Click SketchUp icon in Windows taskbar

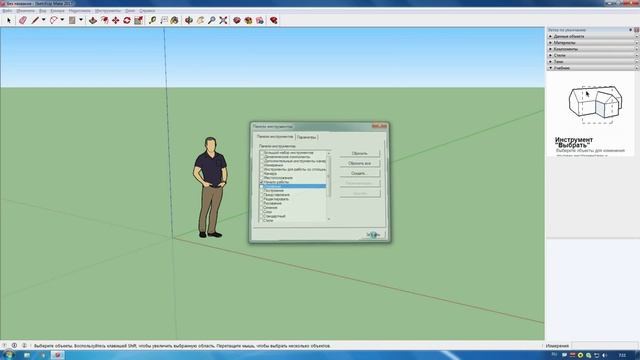click(58, 355)
